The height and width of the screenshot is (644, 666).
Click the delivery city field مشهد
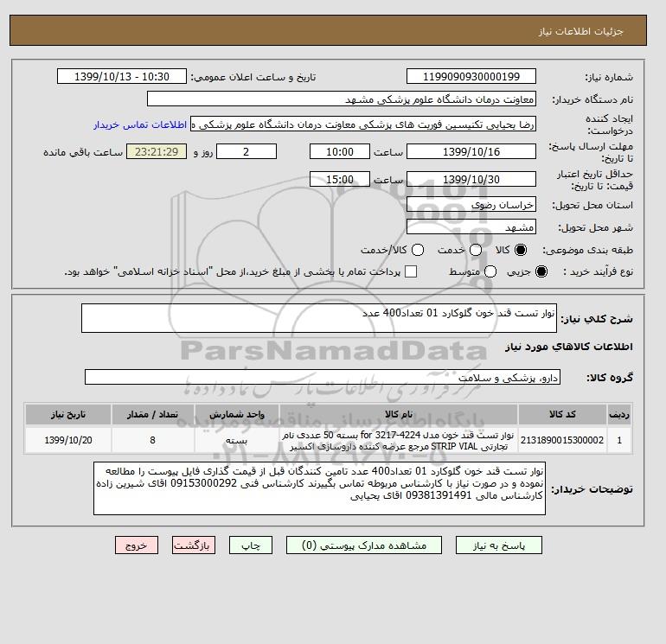tap(471, 227)
